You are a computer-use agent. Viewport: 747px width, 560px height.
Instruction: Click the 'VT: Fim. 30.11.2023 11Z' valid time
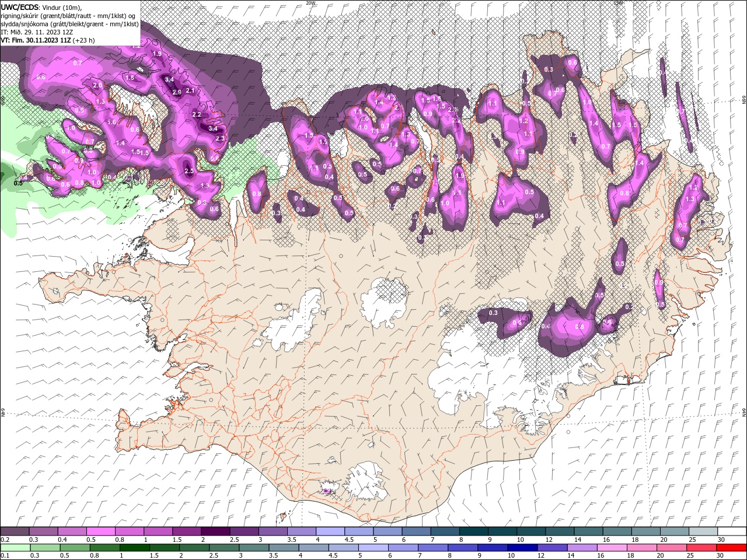[36, 40]
